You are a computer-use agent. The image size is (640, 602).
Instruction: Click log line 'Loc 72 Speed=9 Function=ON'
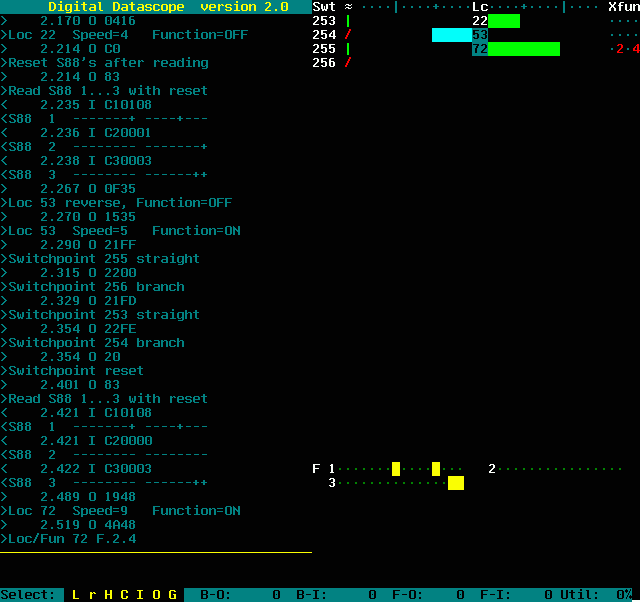pos(120,511)
